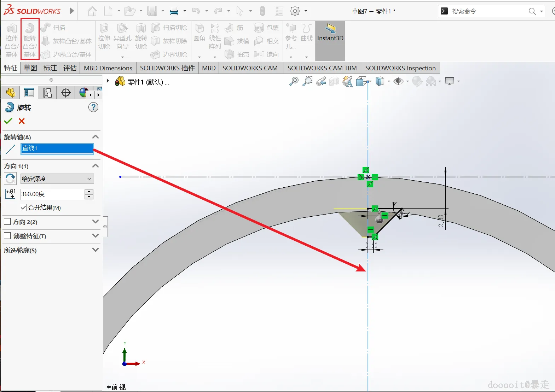Select the DimXpertManager crosshair tab icon
The image size is (555, 392).
click(66, 93)
